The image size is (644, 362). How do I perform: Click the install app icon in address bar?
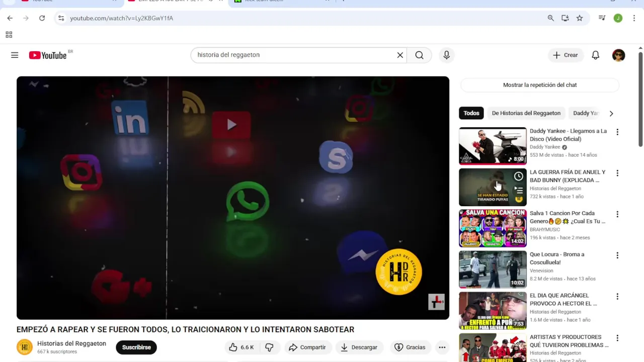(565, 18)
